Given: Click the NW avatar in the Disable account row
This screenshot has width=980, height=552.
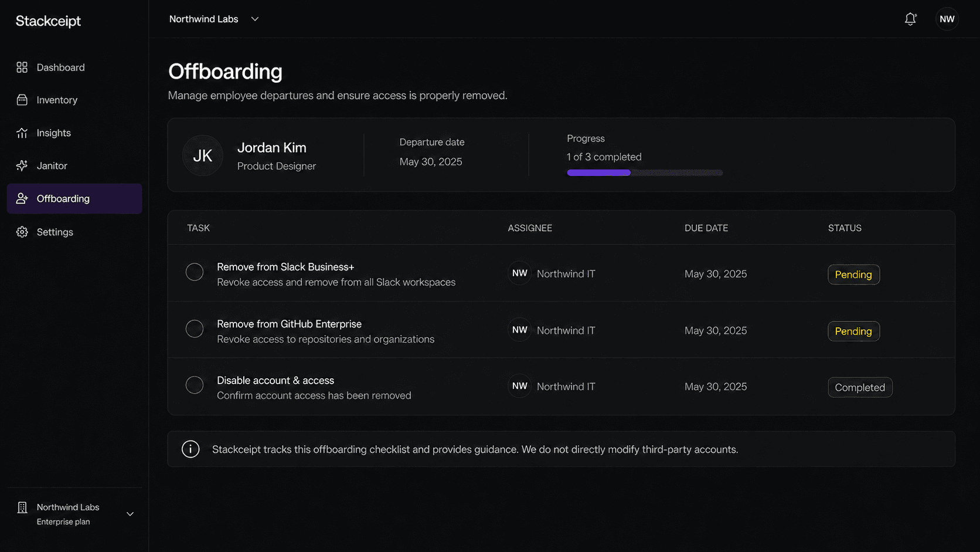Looking at the screenshot, I should click(519, 386).
